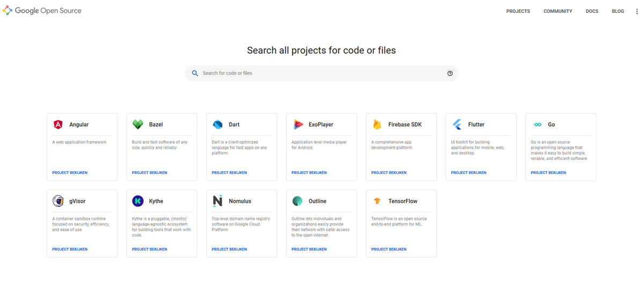
Task: Click the Go gopher logo icon
Action: click(537, 124)
